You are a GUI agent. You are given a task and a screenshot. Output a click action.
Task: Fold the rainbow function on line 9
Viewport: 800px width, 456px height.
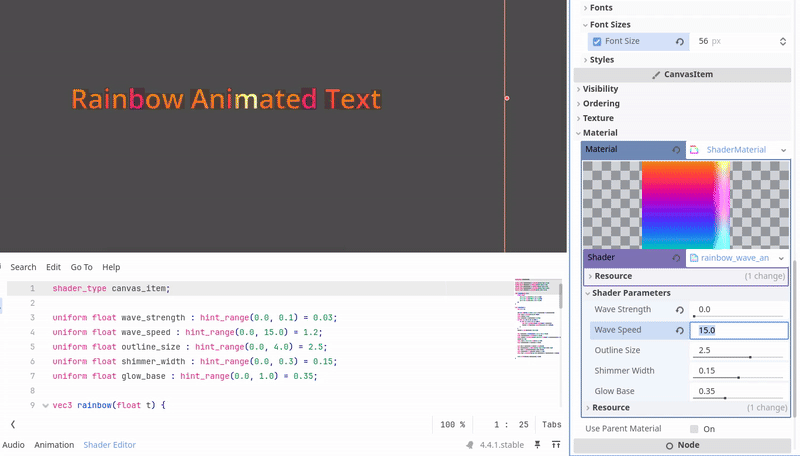[45, 406]
